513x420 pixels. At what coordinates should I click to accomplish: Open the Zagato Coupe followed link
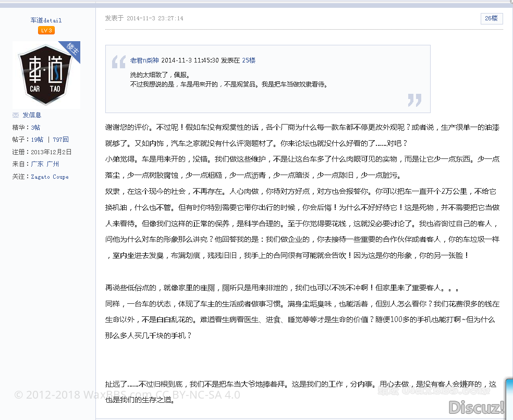50,177
